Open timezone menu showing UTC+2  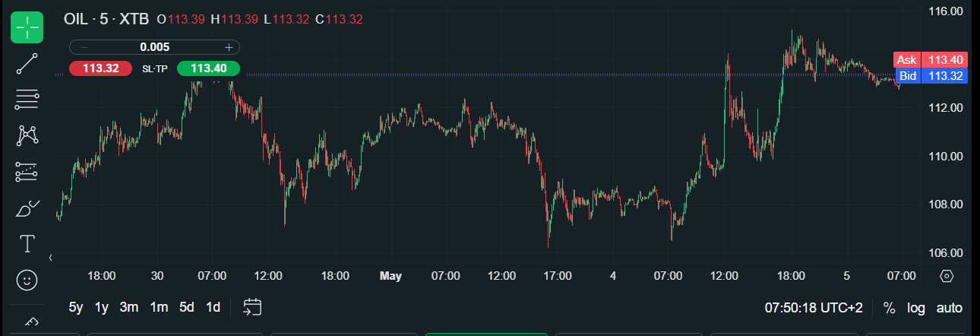pos(814,308)
